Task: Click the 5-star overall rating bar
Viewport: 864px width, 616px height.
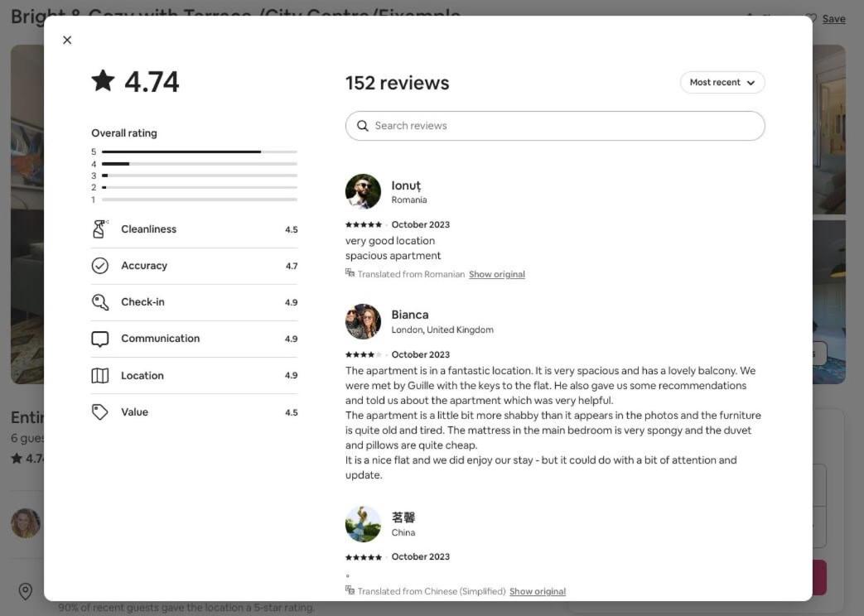Action: (200, 152)
